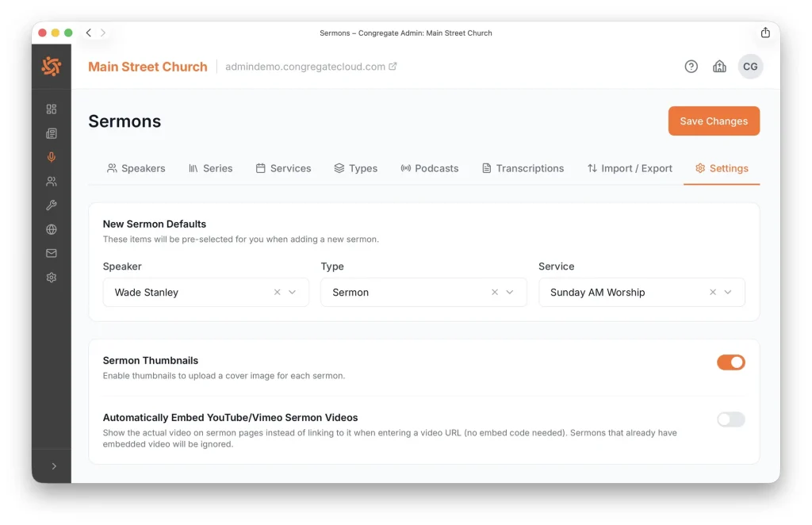Image resolution: width=812 pixels, height=525 pixels.
Task: Turn off the Sermon Thumbnails toggle
Action: coord(730,362)
